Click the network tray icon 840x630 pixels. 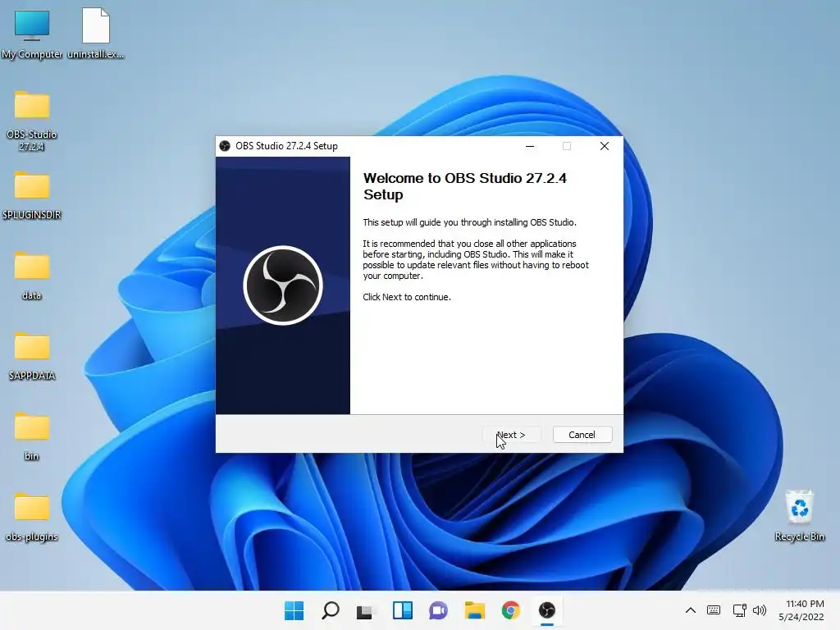click(739, 610)
